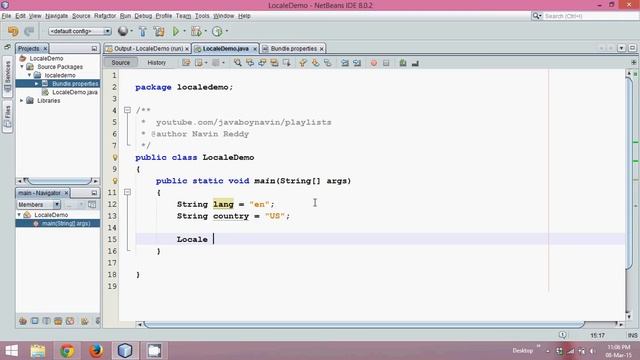The image size is (640, 360).
Task: Open the Members combo box in Navigator
Action: click(39, 204)
